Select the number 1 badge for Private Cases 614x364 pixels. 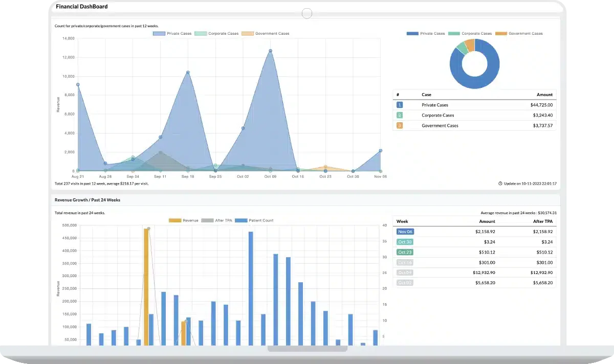pos(400,105)
